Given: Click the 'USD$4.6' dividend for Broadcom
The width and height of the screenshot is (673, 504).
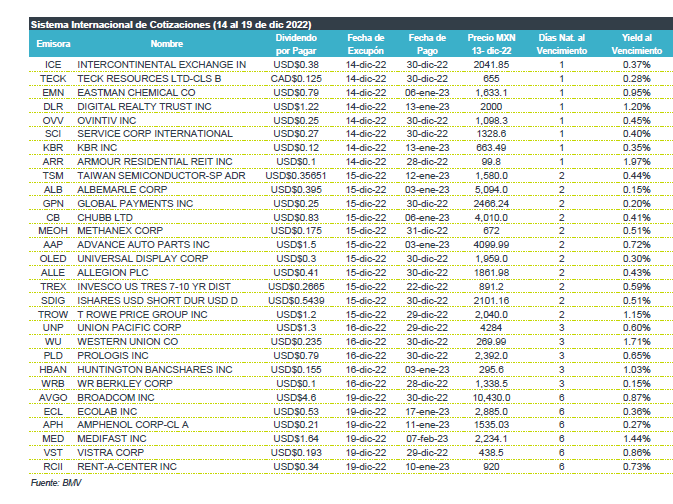Looking at the screenshot, I should point(296,398).
